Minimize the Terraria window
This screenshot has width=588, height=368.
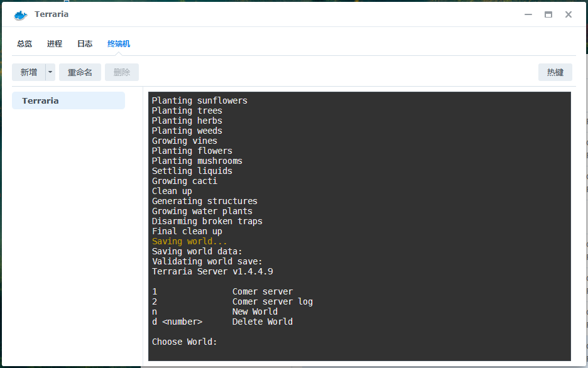coord(528,14)
